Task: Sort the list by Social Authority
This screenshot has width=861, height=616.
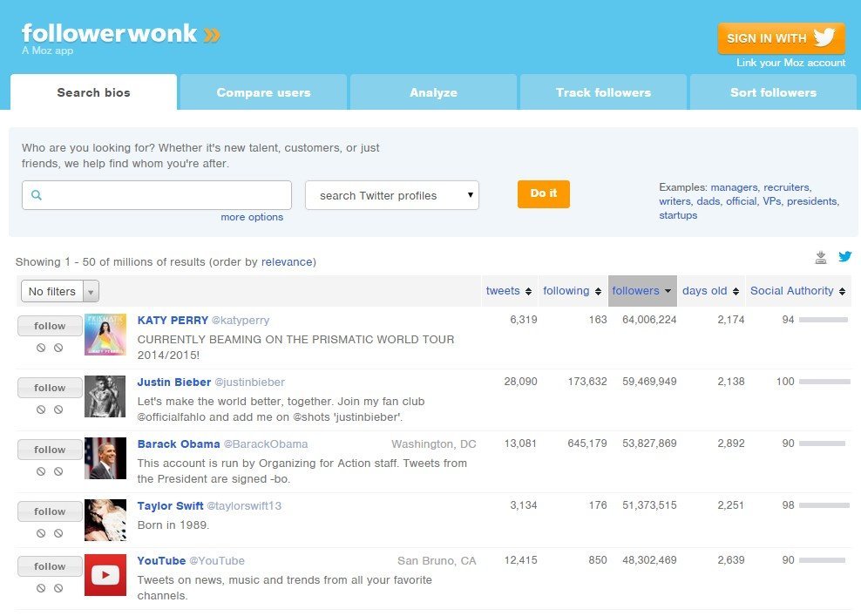Action: coord(798,291)
